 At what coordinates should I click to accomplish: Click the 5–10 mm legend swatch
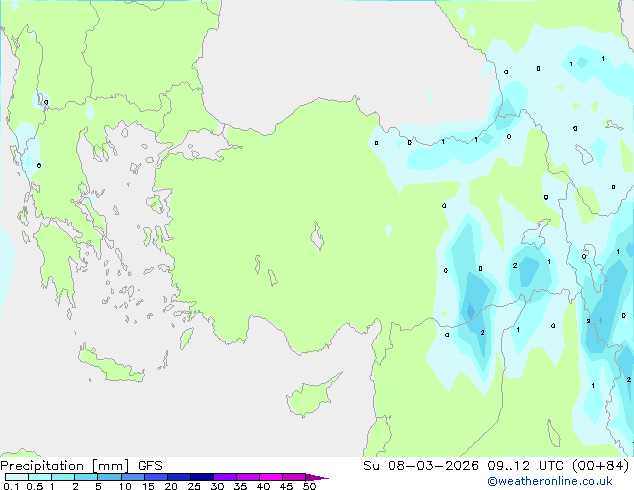(x=109, y=477)
